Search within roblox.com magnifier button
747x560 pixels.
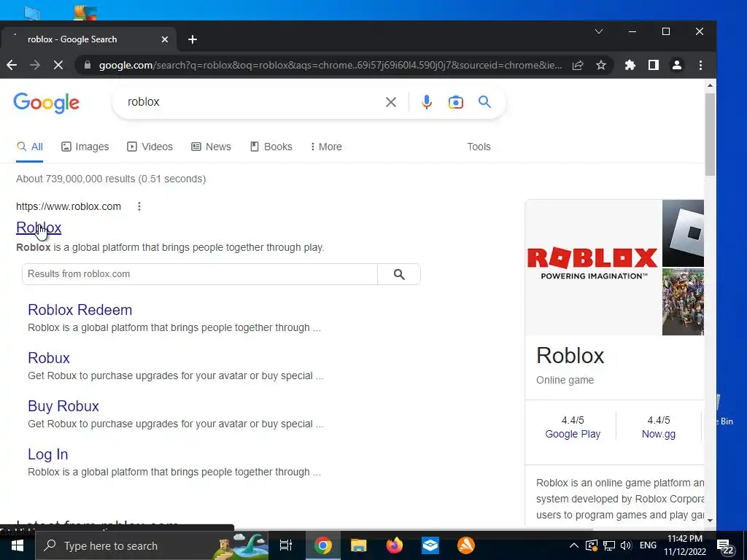coord(399,274)
